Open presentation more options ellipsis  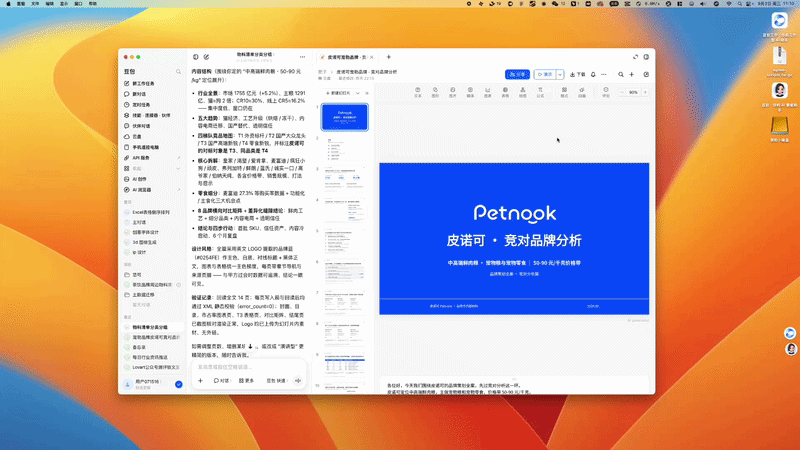point(604,74)
